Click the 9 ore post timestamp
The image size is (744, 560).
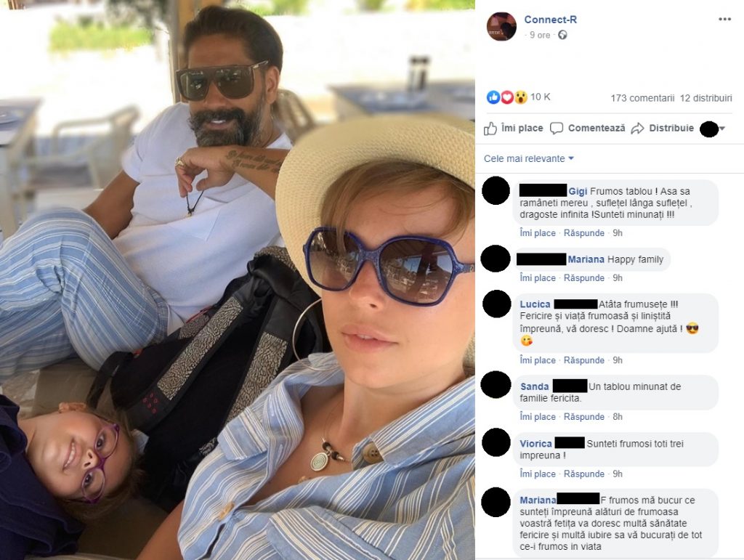coord(540,35)
